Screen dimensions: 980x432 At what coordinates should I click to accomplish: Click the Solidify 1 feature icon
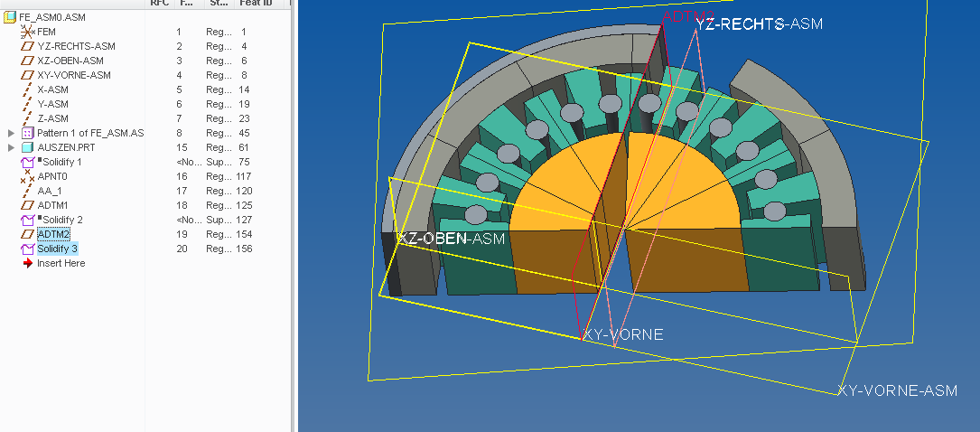tap(27, 163)
